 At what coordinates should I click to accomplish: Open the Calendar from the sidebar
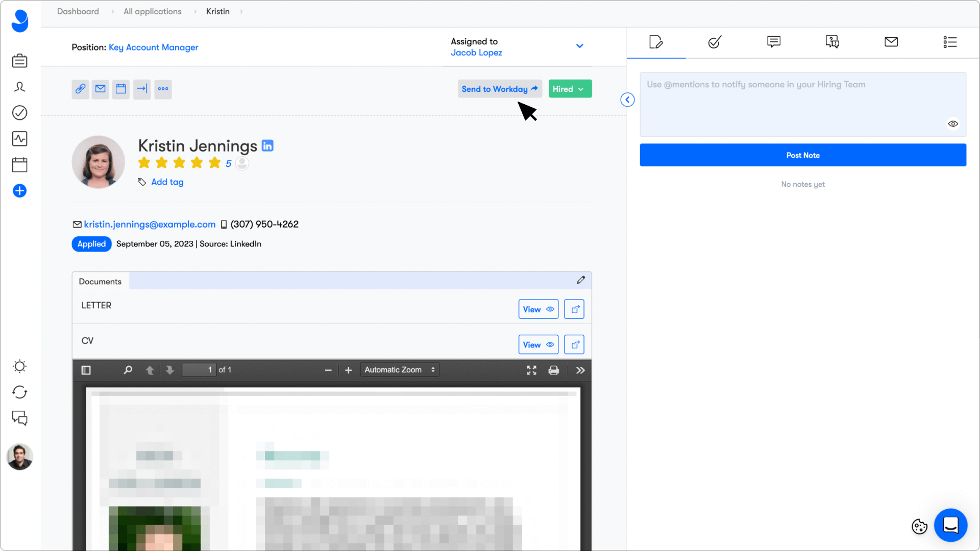click(x=19, y=164)
